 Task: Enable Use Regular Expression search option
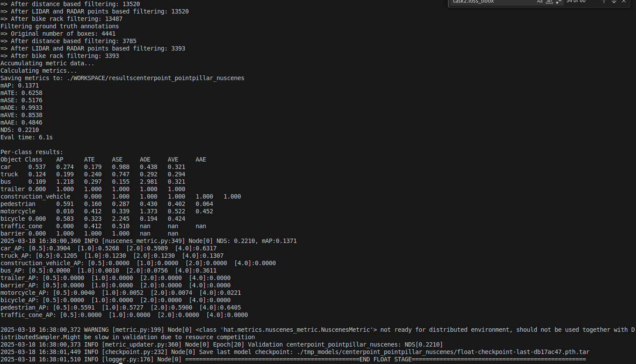(x=558, y=1)
